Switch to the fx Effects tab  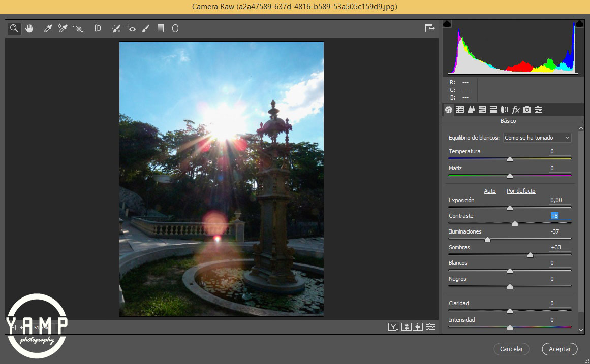tap(516, 109)
